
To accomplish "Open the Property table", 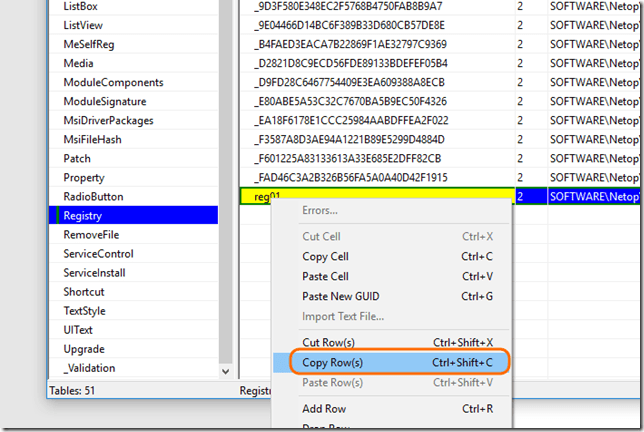I will tap(84, 177).
